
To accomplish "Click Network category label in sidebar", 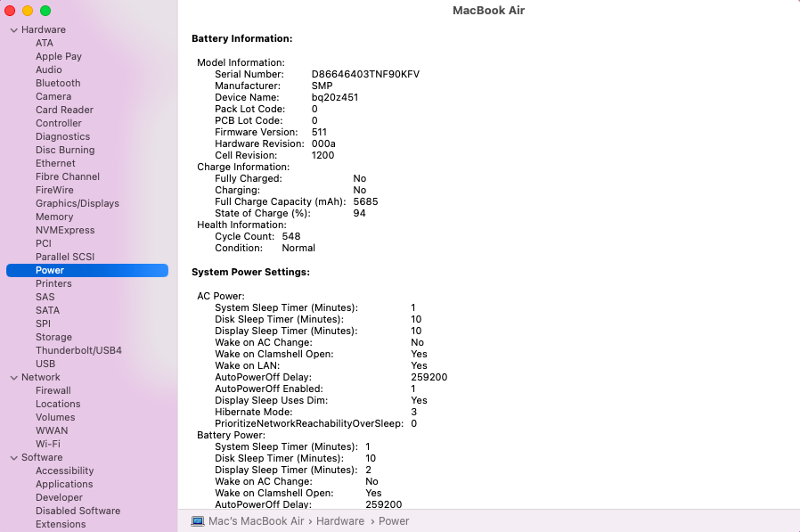I will (x=41, y=377).
